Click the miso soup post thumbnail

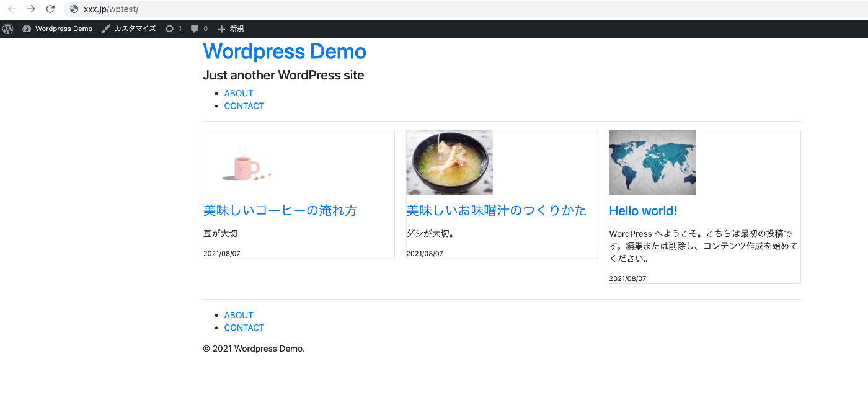[x=449, y=162]
